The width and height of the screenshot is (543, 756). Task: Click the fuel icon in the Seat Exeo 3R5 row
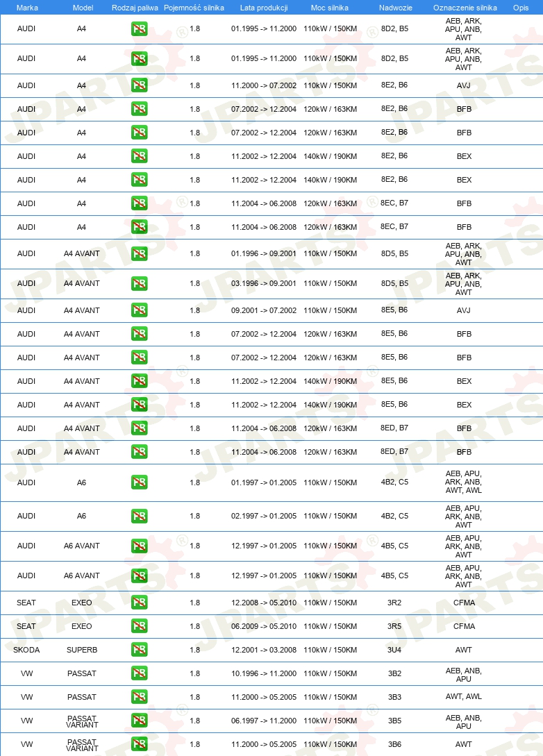pyautogui.click(x=140, y=625)
